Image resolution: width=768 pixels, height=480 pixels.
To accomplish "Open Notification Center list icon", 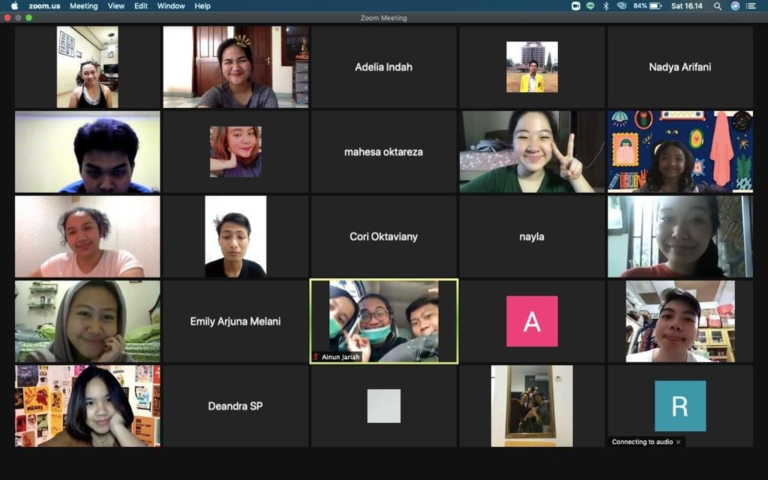I will [751, 6].
